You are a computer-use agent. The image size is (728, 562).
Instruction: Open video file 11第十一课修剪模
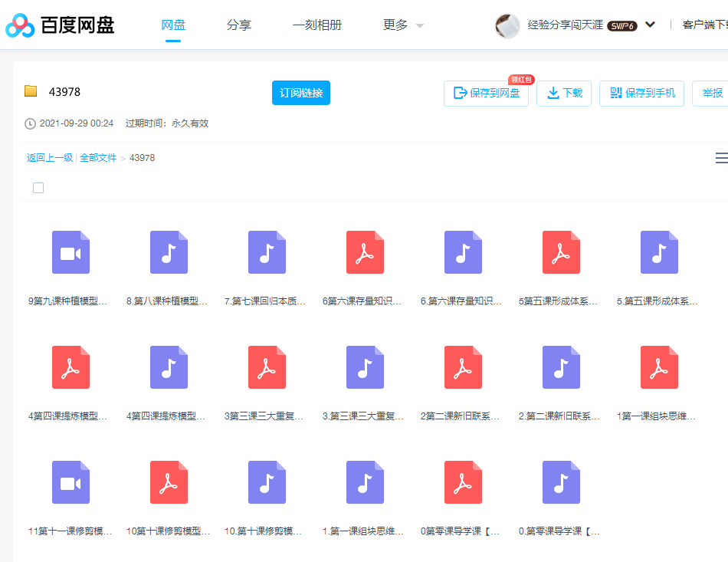(71, 482)
